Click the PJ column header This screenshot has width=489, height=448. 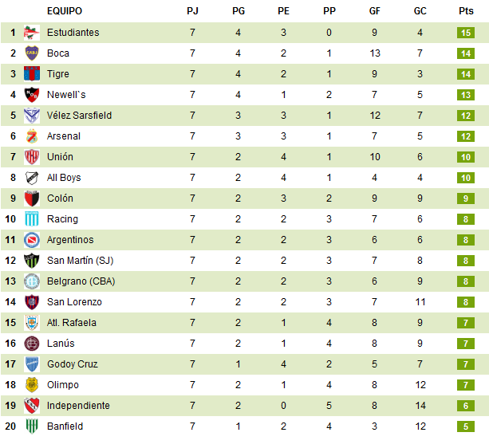point(192,11)
